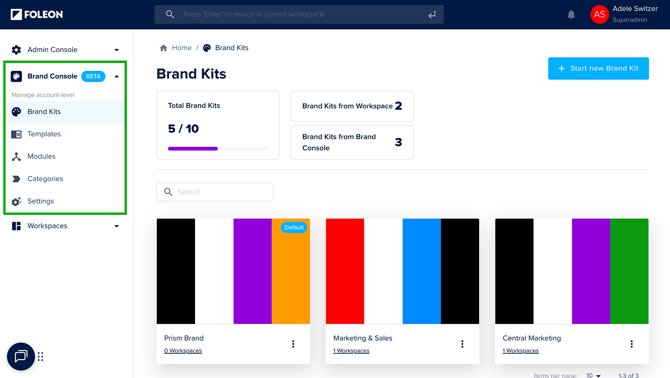Click the Marketing & Sales name

tap(363, 338)
